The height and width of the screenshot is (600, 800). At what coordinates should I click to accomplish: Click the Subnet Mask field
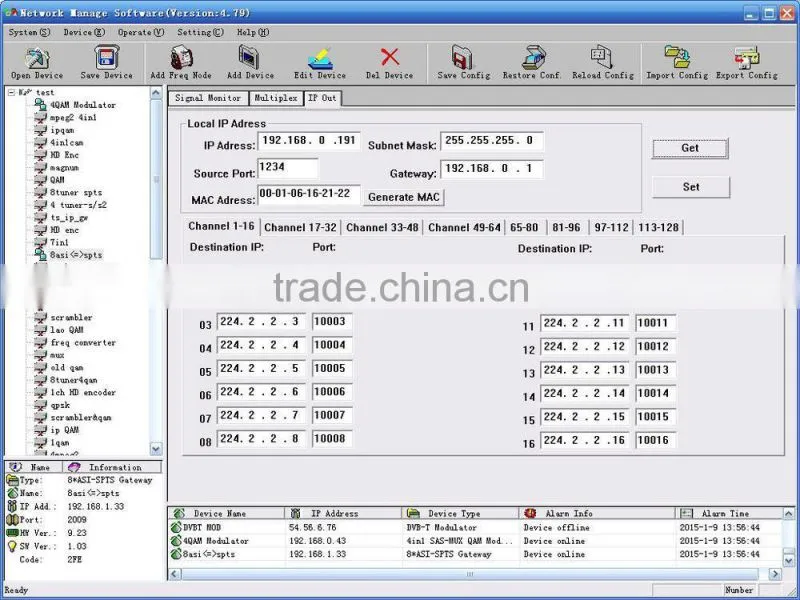[492, 141]
